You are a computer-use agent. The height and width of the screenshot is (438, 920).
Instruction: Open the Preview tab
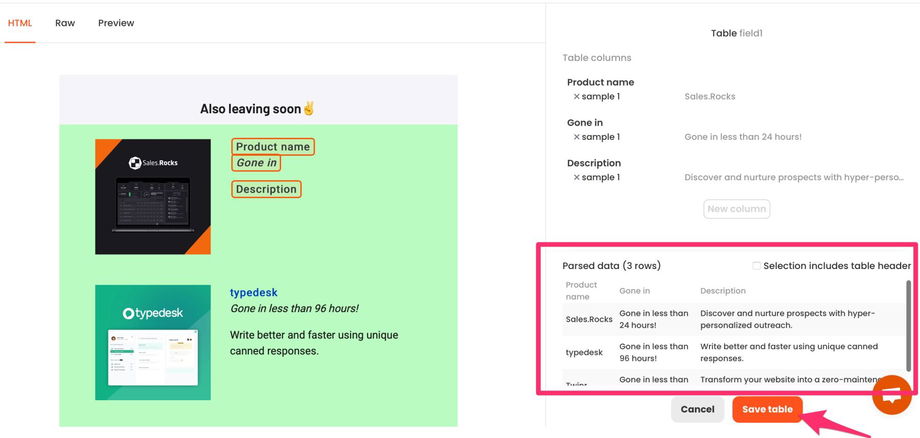[x=116, y=23]
